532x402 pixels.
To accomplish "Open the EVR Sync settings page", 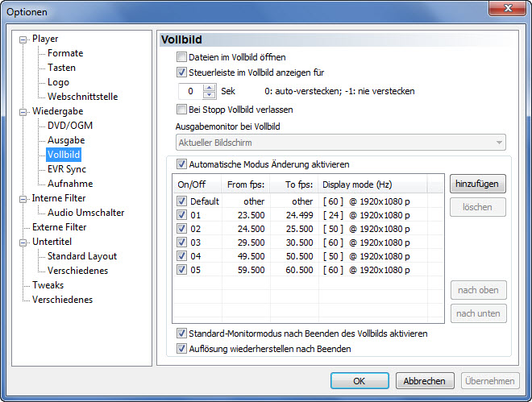I will coord(67,169).
